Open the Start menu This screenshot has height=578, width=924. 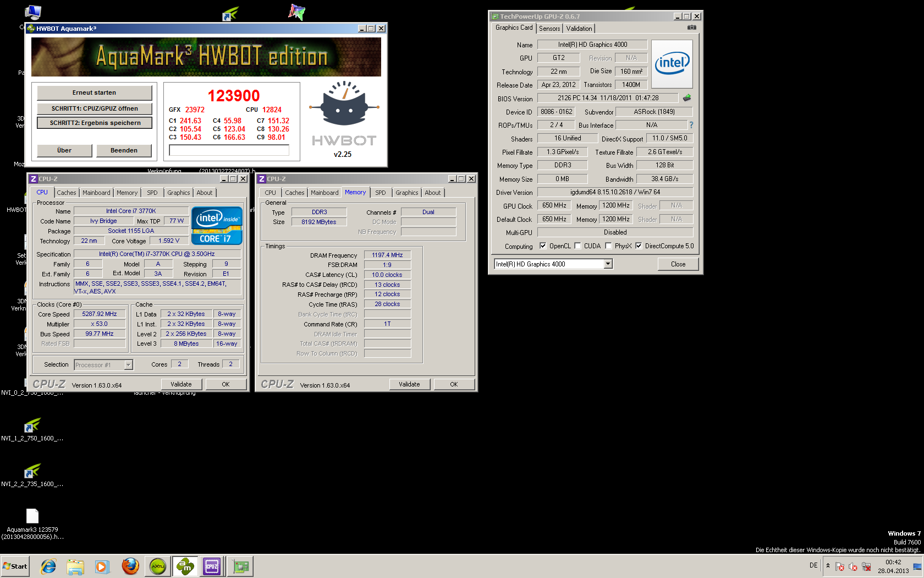point(15,566)
